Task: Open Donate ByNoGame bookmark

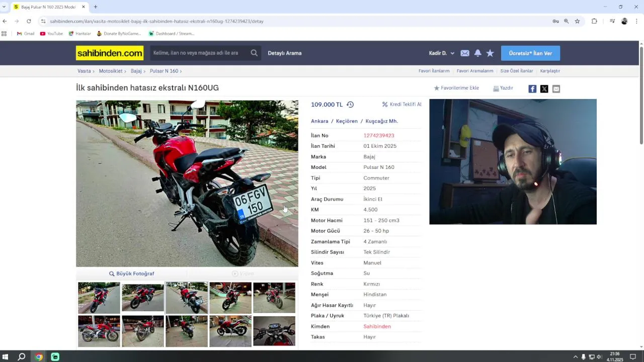Action: click(119, 34)
